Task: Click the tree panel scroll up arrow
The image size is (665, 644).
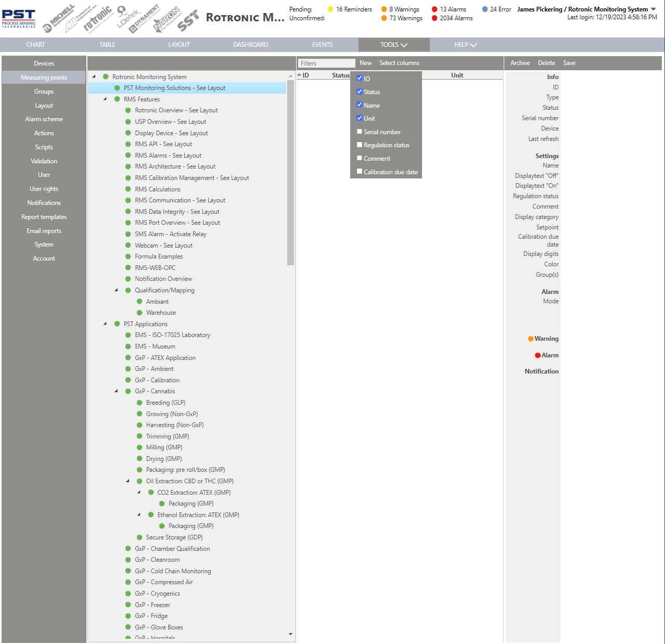Action: coord(290,76)
